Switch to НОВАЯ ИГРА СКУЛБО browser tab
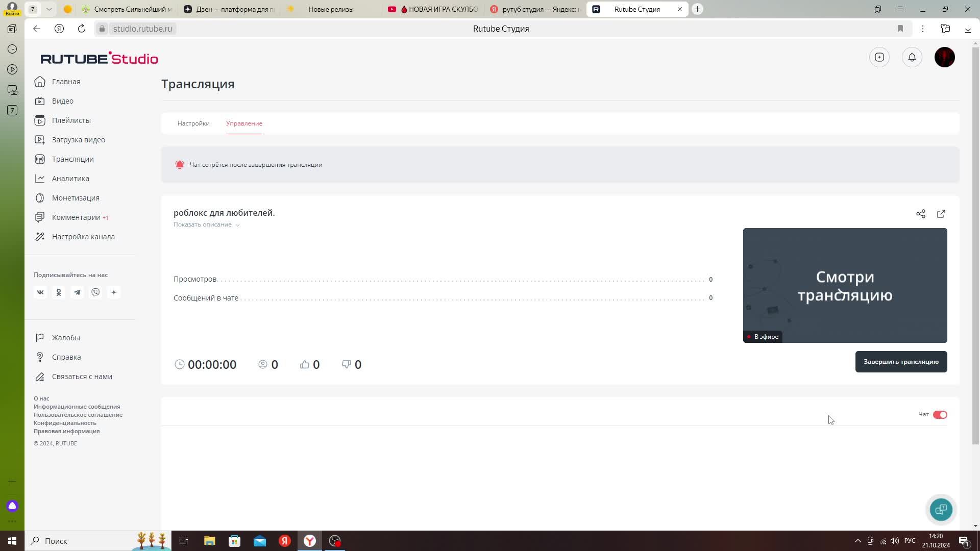 pyautogui.click(x=433, y=9)
